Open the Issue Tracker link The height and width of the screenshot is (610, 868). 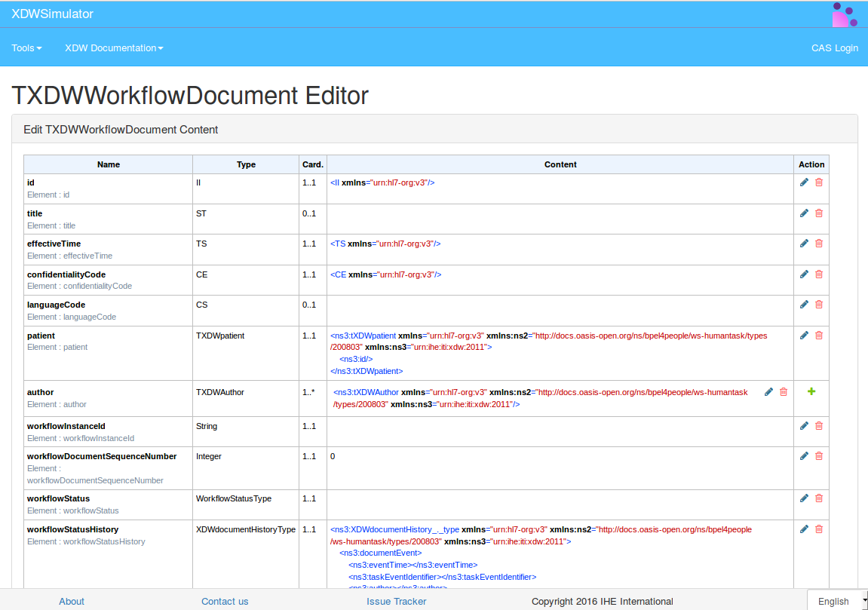click(x=396, y=601)
